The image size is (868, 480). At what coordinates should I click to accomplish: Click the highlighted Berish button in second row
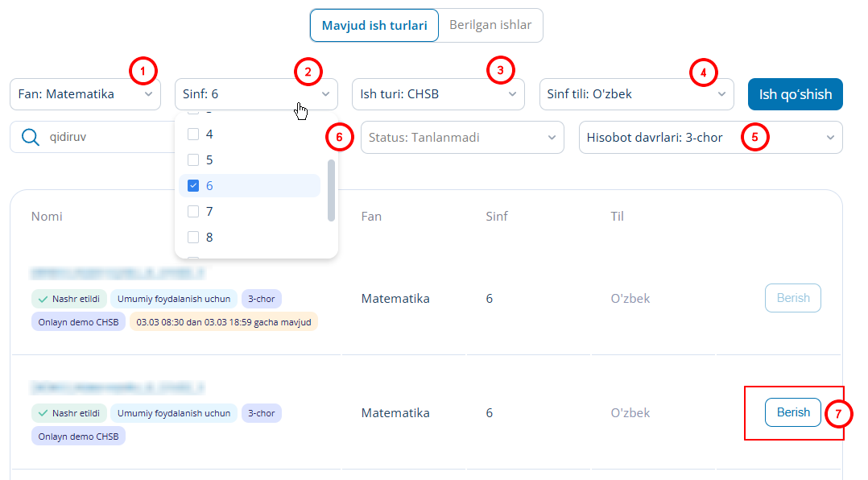[x=792, y=412]
